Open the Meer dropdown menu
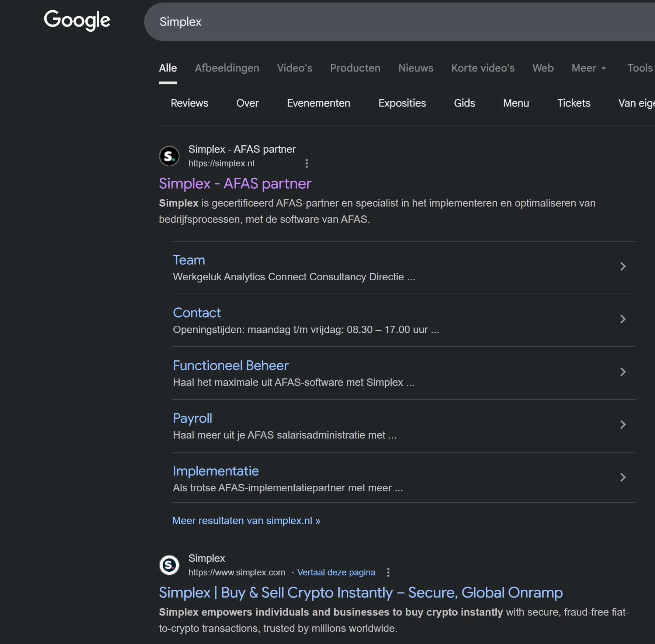 (x=589, y=68)
